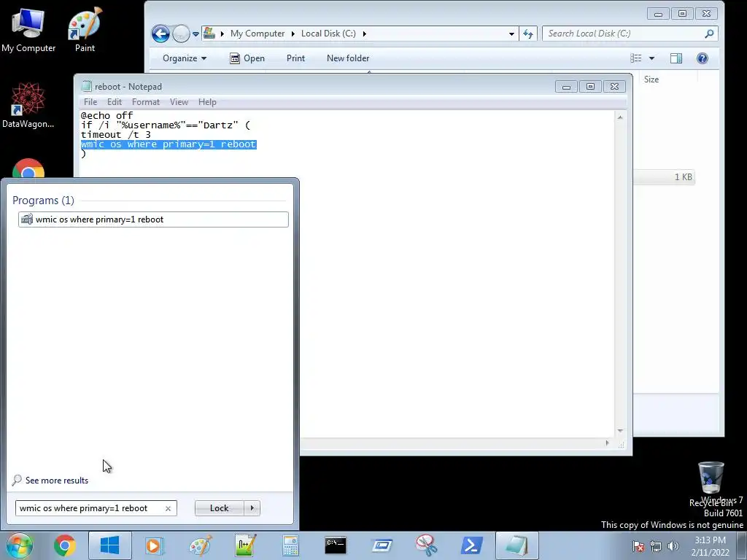747x560 pixels.
Task: Click Print in Explorer toolbar
Action: [x=295, y=58]
